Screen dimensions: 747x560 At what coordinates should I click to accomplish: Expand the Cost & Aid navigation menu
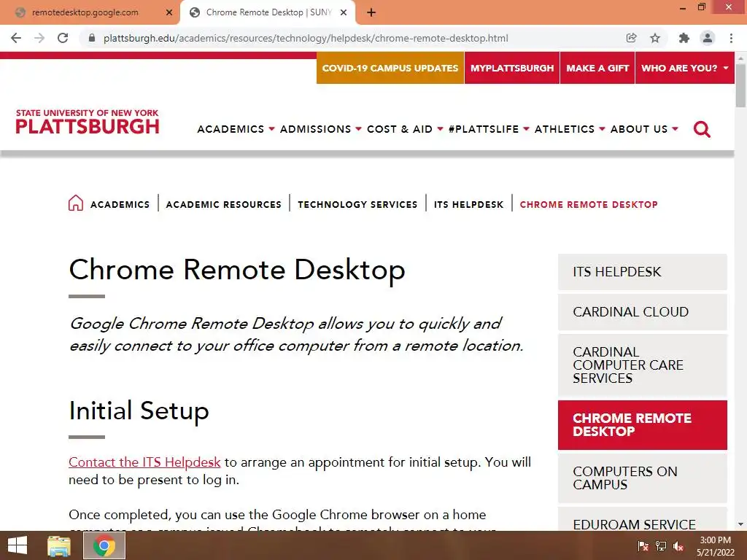[x=405, y=129]
